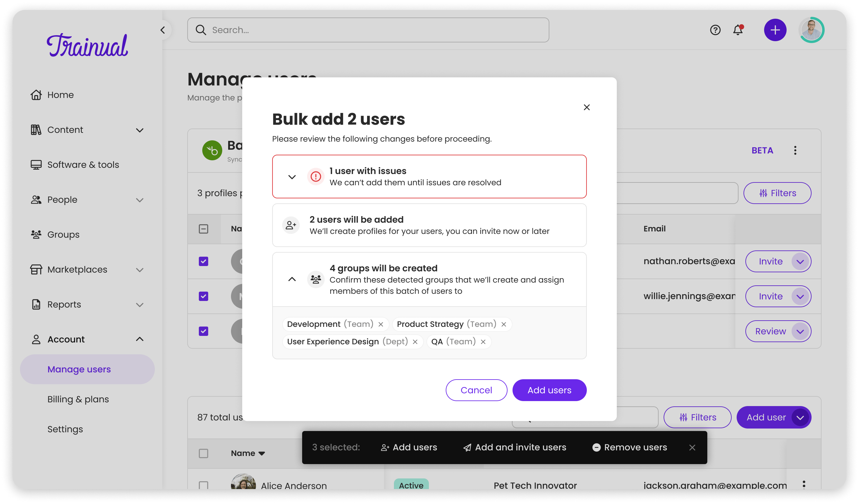Remove the Product Strategy team tag
This screenshot has height=504, width=859.
pos(503,324)
